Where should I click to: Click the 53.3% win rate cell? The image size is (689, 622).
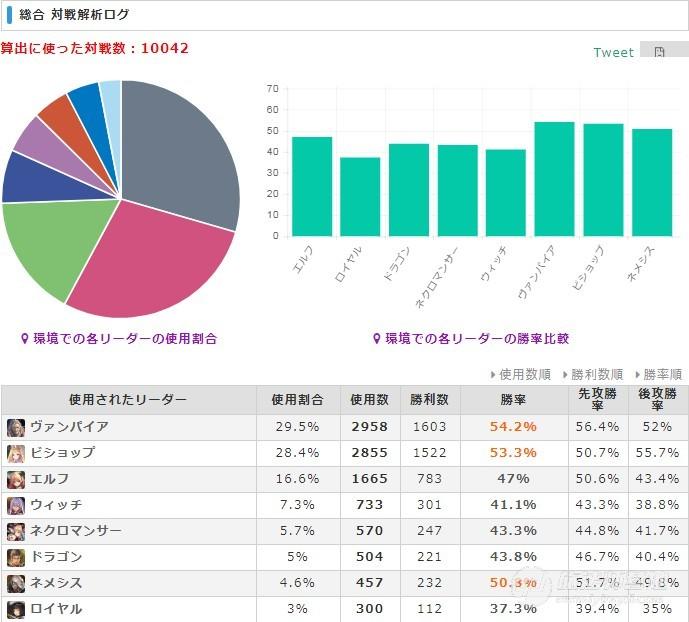click(x=513, y=452)
